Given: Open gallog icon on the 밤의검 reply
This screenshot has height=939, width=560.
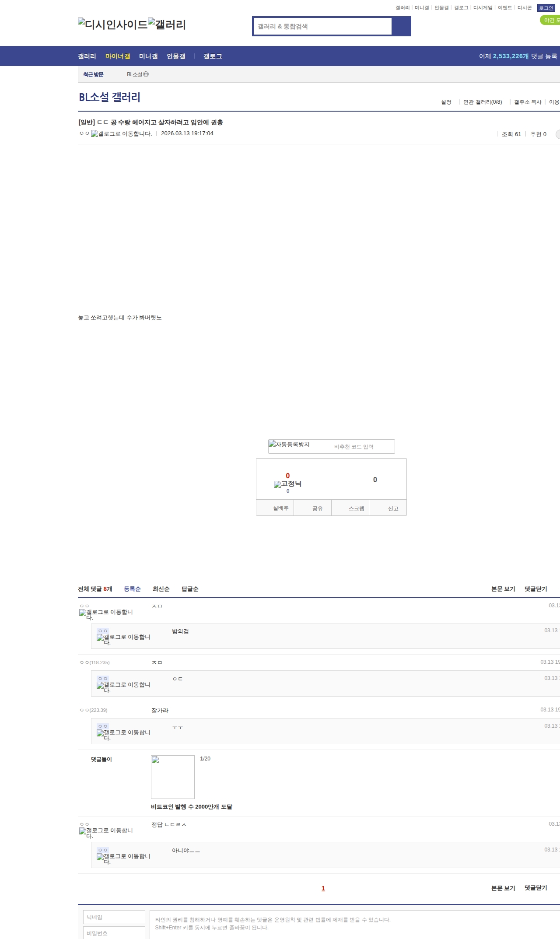Looking at the screenshot, I should pyautogui.click(x=123, y=639).
